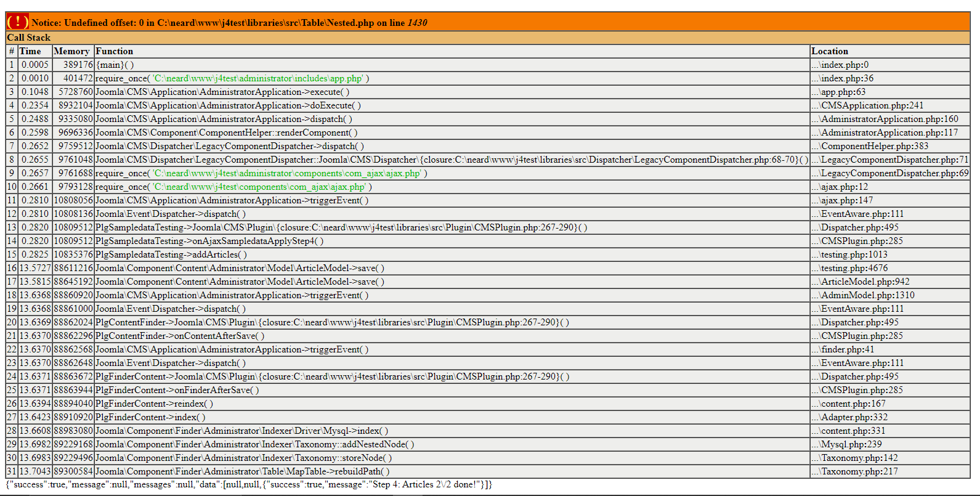Click the memory value '5728760'

pyautogui.click(x=76, y=92)
